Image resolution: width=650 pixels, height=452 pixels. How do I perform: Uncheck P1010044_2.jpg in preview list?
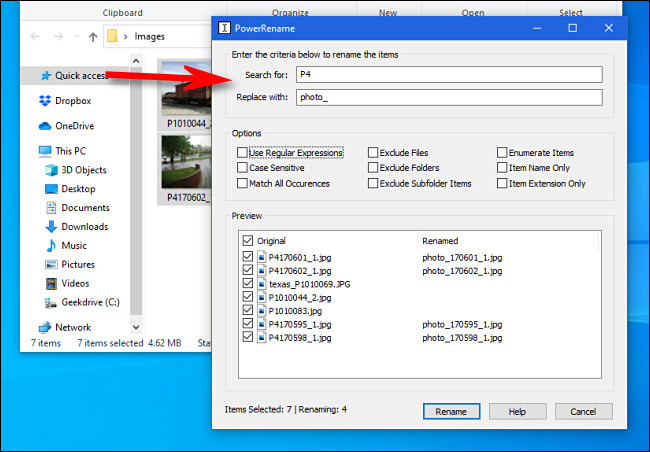(248, 296)
